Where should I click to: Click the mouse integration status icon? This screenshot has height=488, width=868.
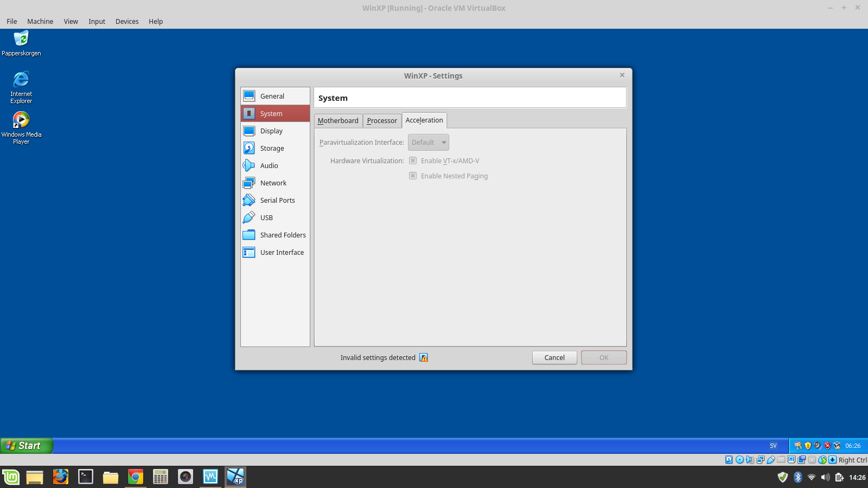822,460
